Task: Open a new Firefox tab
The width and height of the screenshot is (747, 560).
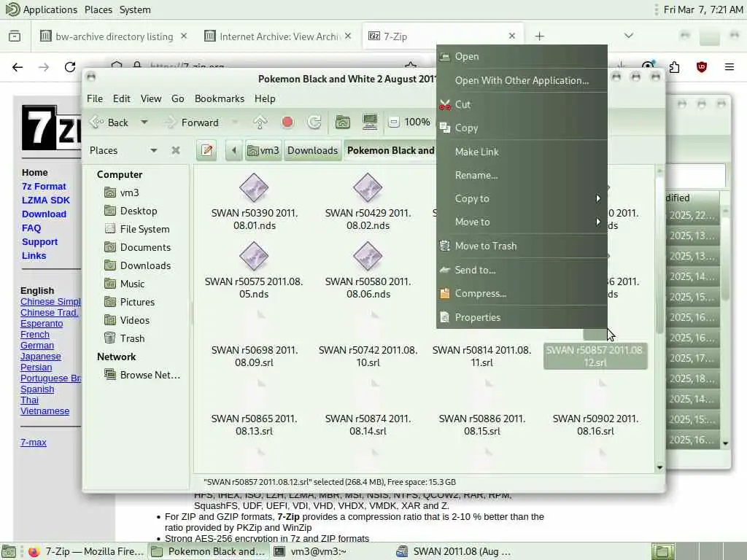Action: click(539, 36)
